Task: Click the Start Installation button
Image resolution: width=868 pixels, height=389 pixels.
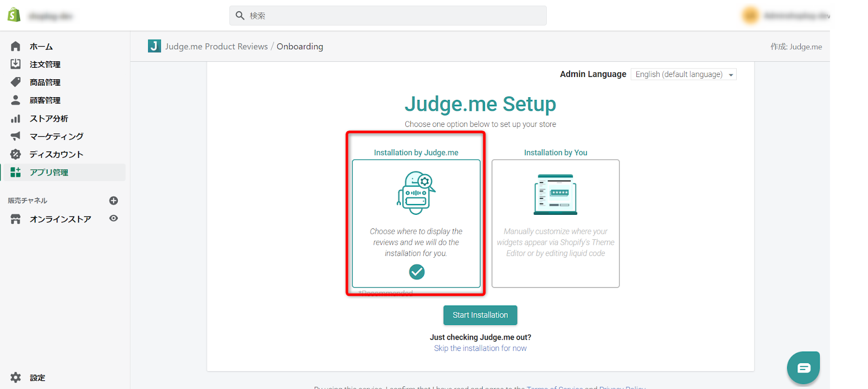Action: 480,315
